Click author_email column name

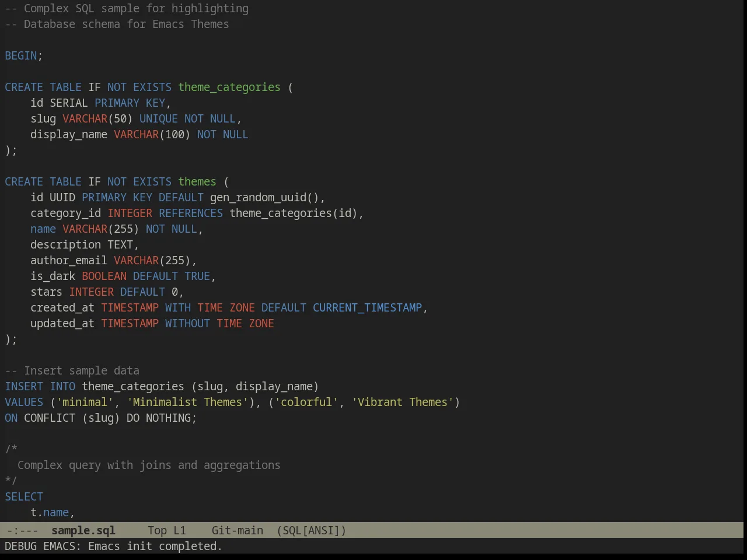coord(69,260)
